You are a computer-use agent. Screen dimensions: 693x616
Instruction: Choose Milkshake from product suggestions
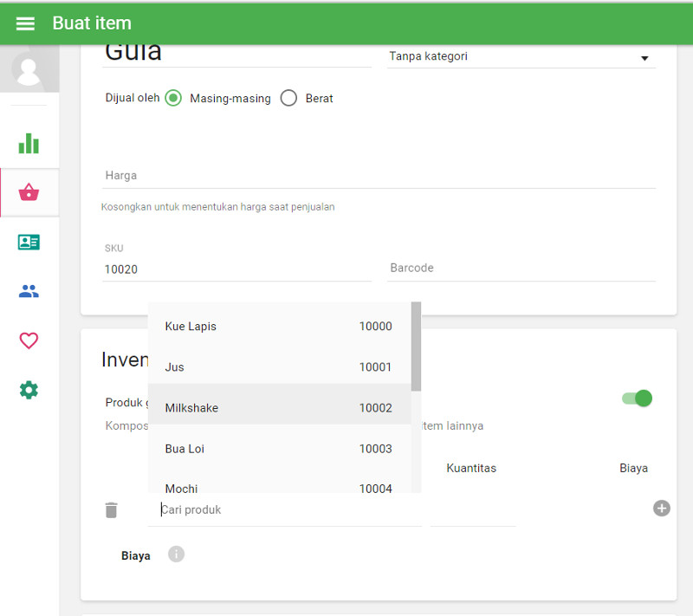[x=278, y=407]
